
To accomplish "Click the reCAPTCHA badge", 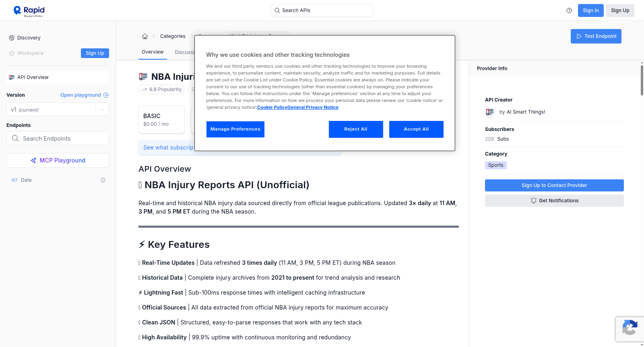I will tap(630, 329).
